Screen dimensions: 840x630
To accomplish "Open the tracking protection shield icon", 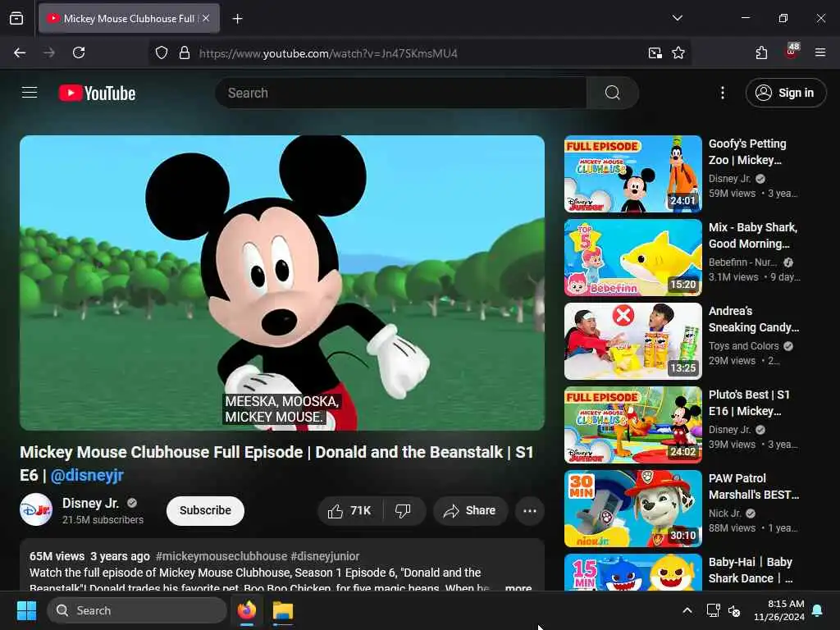I will 162,52.
